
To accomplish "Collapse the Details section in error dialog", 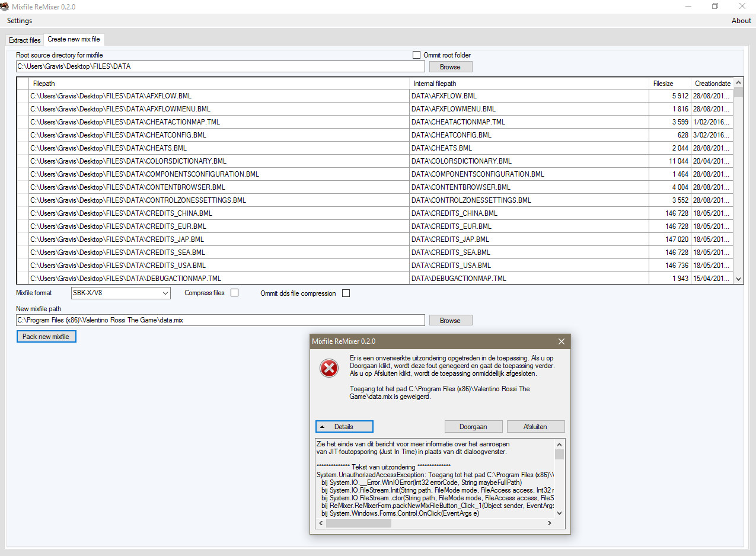I will click(x=344, y=426).
